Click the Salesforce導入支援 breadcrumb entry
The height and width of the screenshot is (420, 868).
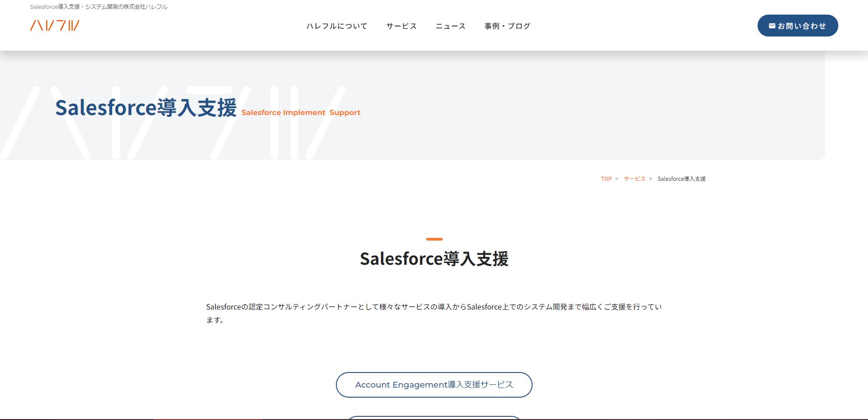[682, 178]
